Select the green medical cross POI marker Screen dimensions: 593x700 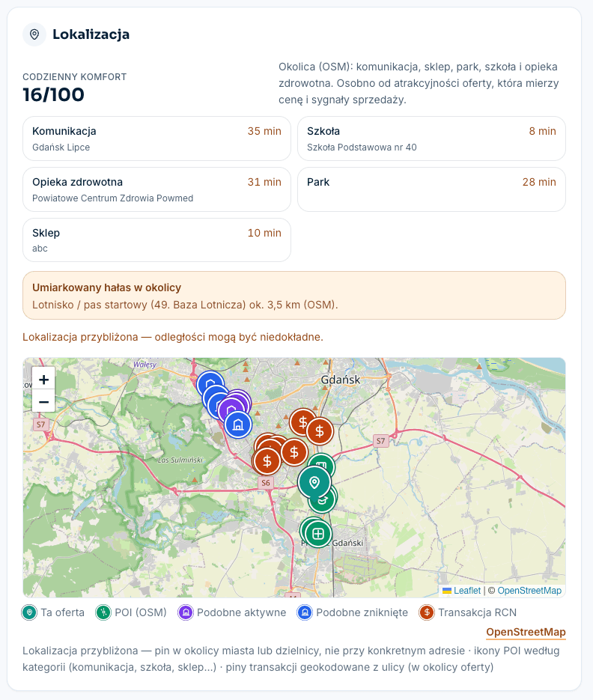tap(318, 534)
